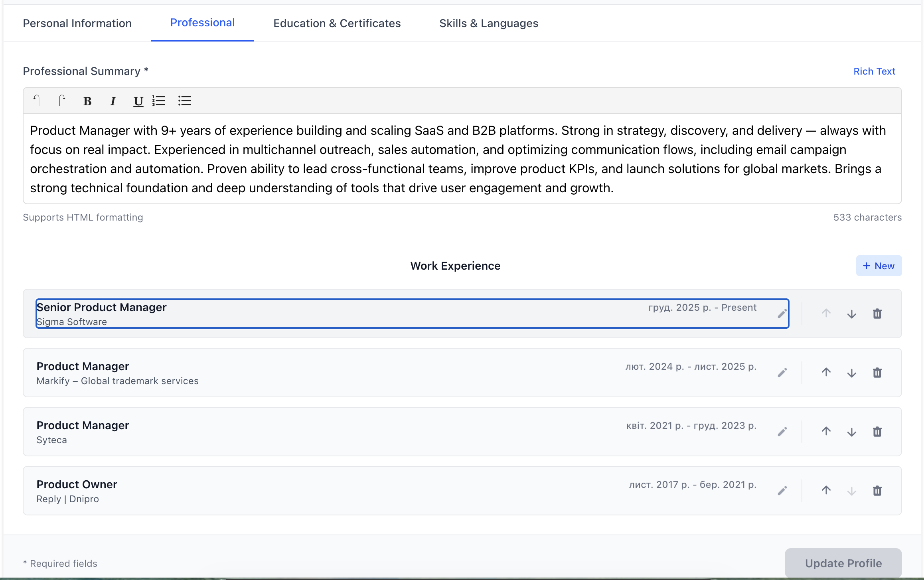Click Markify – Global trademark services text
The width and height of the screenshot is (924, 580).
[118, 381]
